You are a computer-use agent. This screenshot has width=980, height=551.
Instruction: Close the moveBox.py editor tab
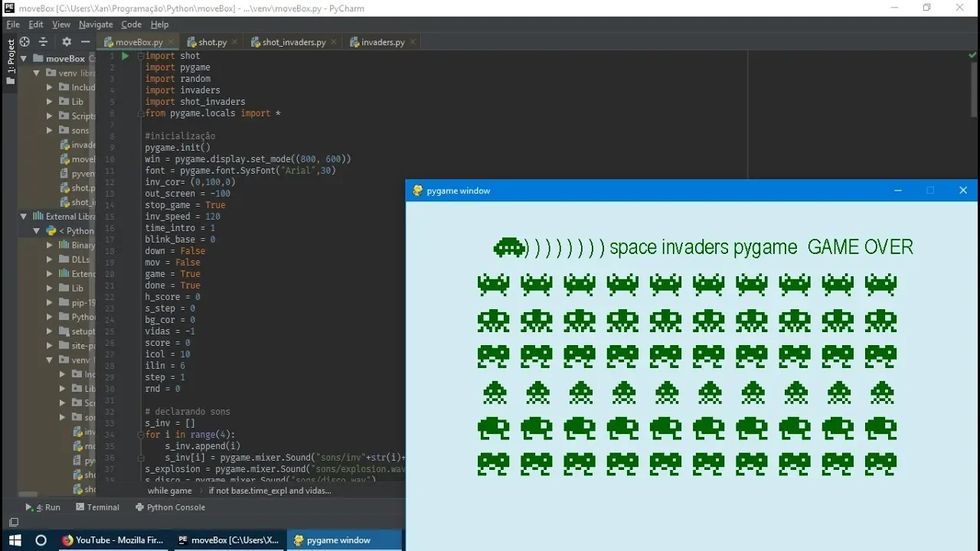tap(171, 42)
